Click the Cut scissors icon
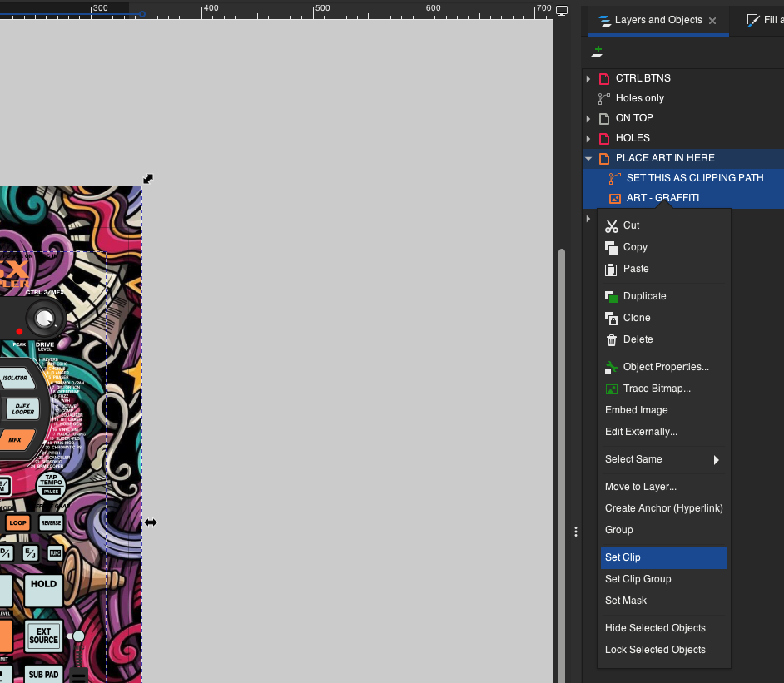The height and width of the screenshot is (683, 784). 612,225
